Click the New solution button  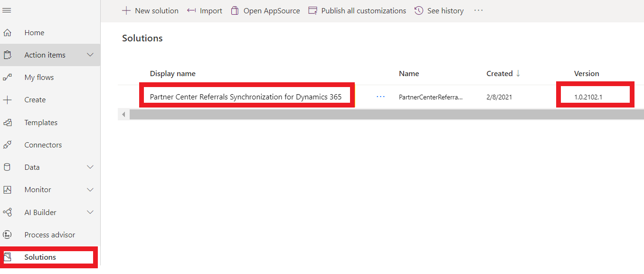point(150,11)
